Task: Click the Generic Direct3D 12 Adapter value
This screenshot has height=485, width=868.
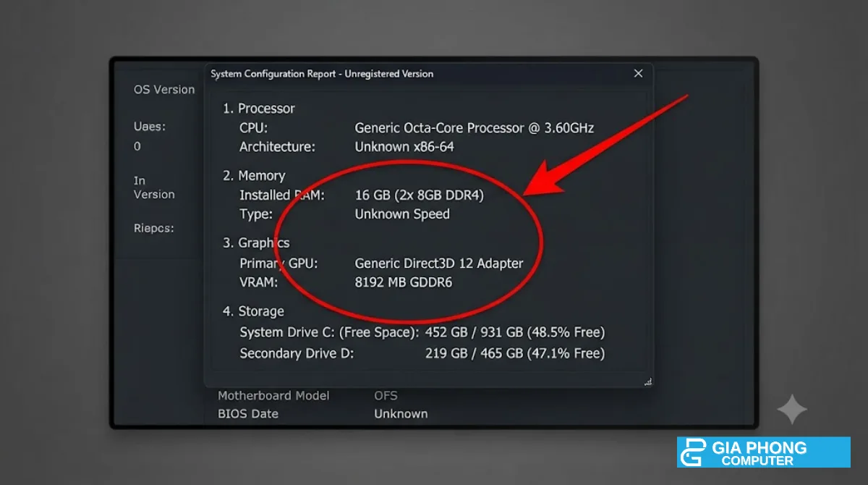Action: [x=439, y=263]
